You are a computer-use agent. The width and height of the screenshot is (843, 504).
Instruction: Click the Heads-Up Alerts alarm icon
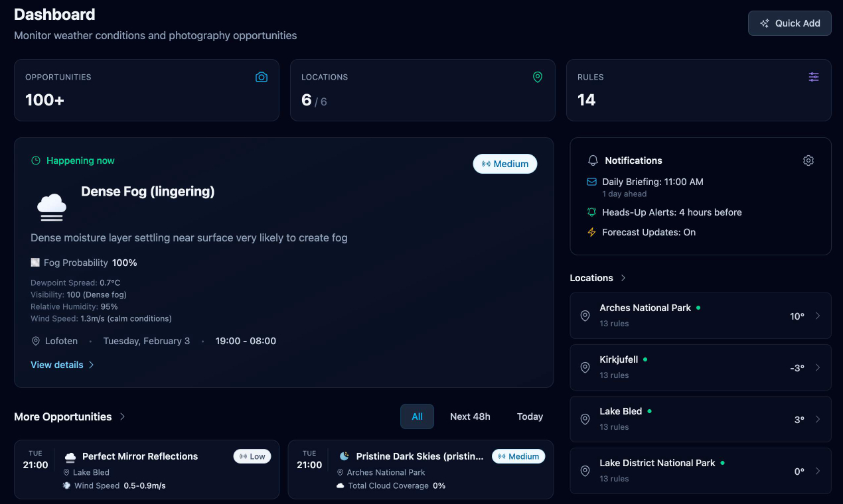click(x=591, y=212)
